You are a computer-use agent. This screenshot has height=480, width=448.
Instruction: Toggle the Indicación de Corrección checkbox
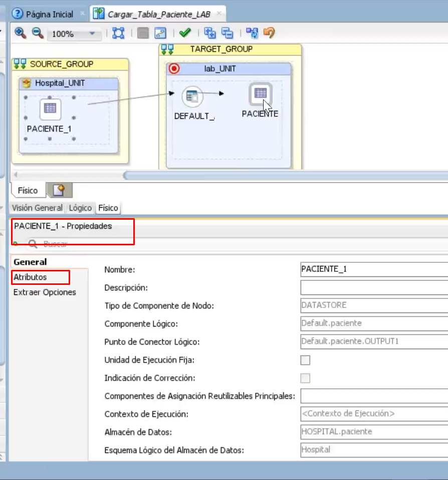(305, 378)
